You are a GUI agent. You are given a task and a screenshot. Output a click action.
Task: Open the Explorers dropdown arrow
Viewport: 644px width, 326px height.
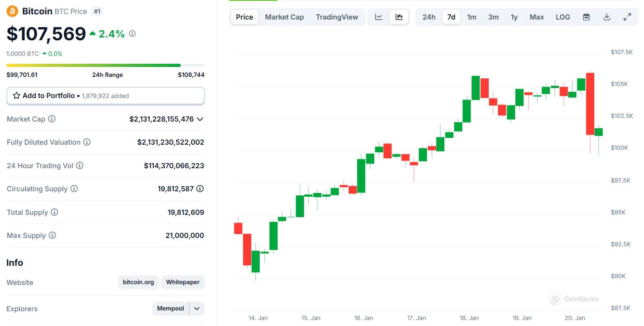pyautogui.click(x=197, y=308)
